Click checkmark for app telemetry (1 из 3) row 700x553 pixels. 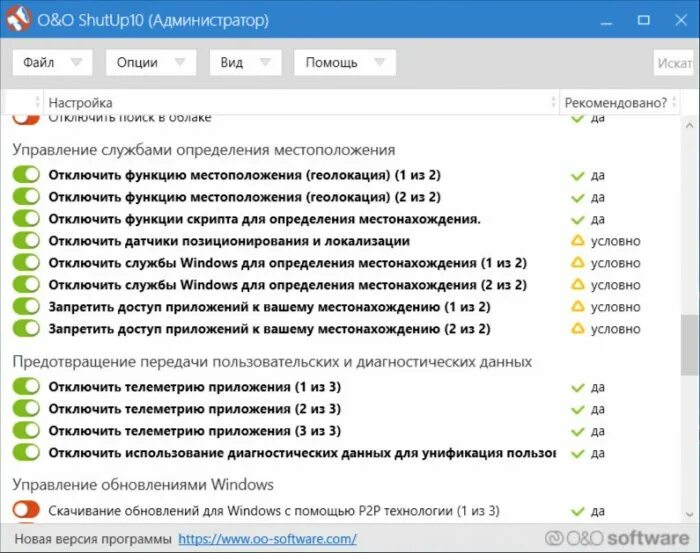point(578,388)
